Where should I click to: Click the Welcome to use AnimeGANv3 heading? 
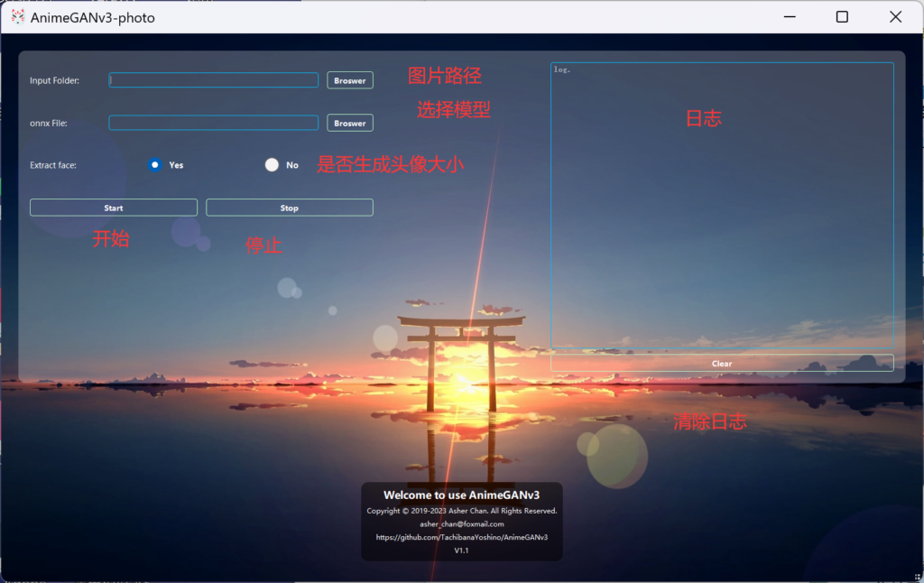[x=461, y=495]
